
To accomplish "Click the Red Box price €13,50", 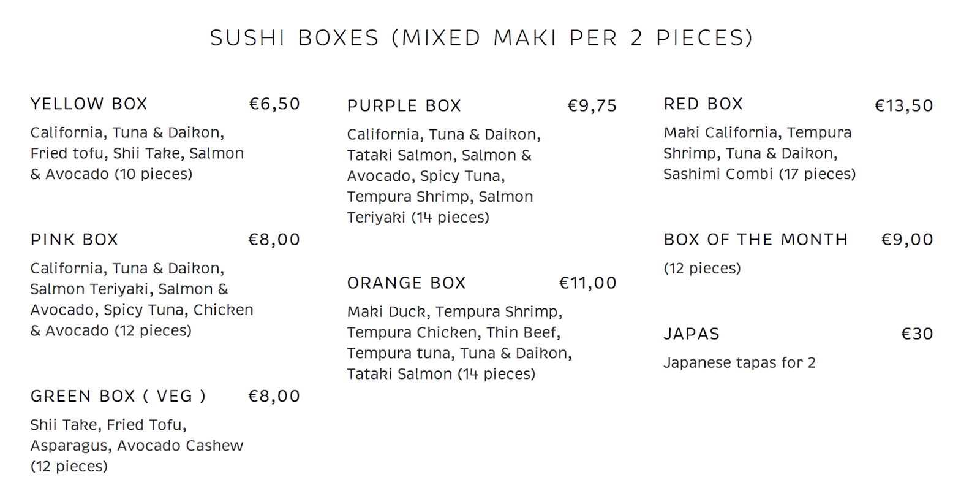I will coord(904,106).
